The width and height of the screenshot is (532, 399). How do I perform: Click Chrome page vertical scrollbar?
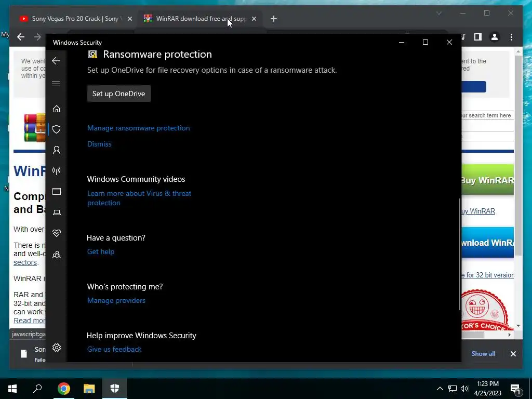point(518,156)
